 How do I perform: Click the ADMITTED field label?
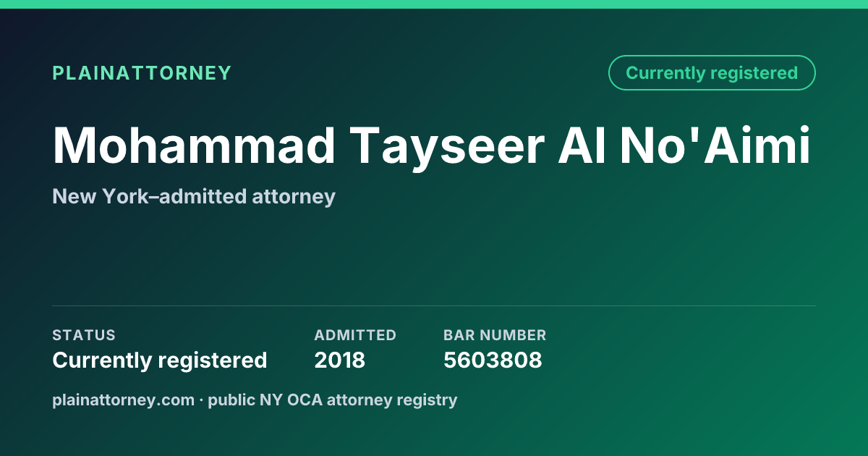tap(355, 335)
